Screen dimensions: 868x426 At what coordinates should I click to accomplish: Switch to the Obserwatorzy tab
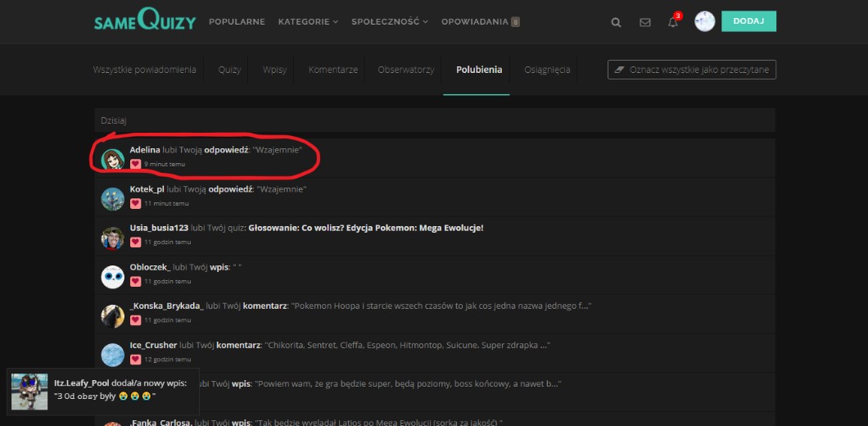click(405, 70)
